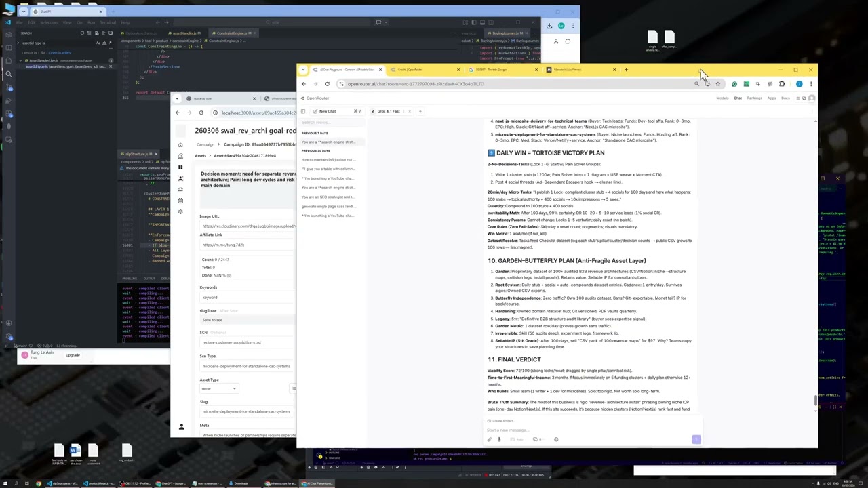Open the Terminal menu in VS Code

click(x=108, y=22)
